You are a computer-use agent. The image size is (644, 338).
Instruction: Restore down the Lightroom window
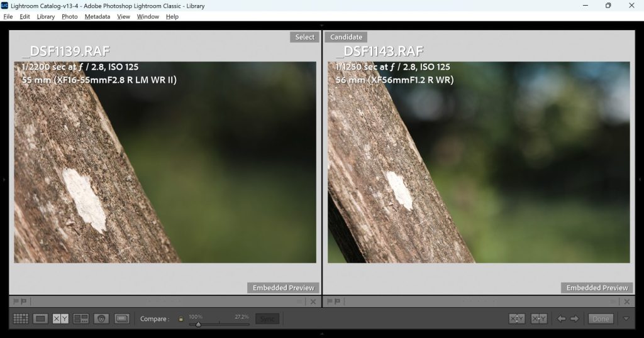(x=608, y=5)
